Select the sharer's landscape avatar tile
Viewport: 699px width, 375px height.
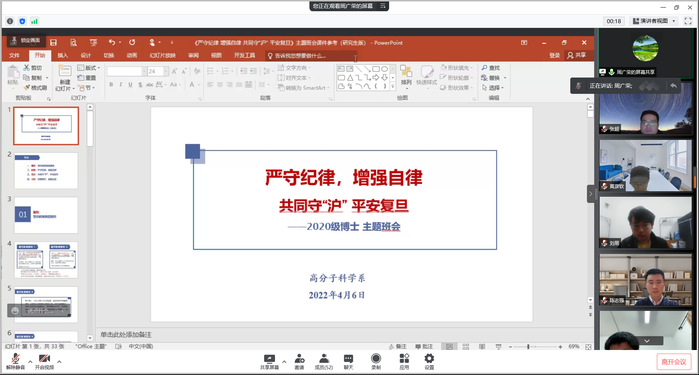pos(645,48)
